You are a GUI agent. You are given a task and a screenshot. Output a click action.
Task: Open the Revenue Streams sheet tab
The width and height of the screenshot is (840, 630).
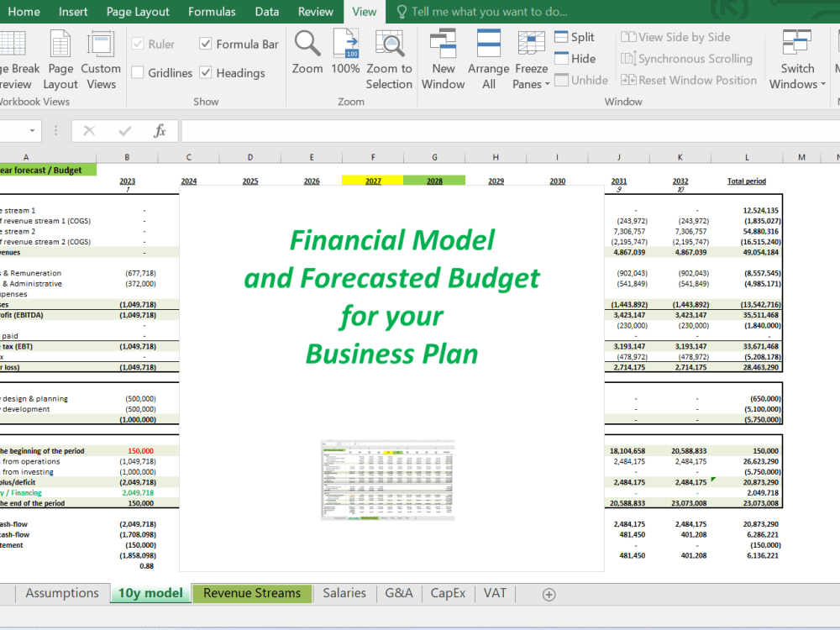[x=252, y=593]
